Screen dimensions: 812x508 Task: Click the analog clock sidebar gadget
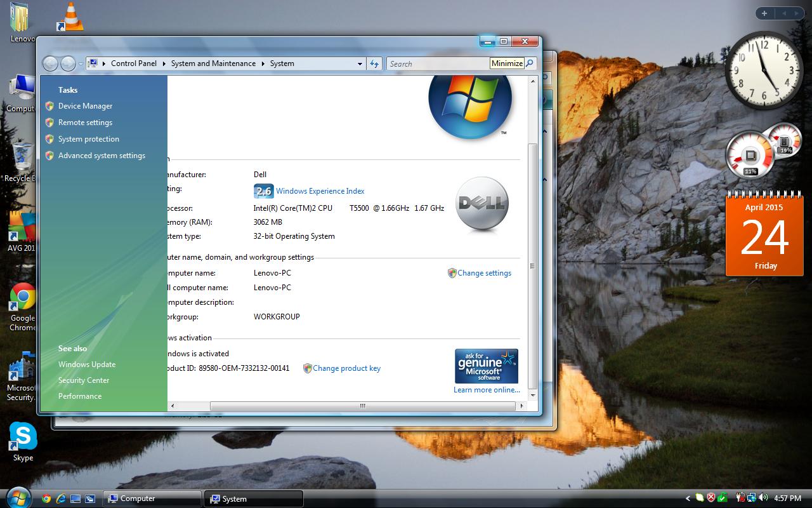pos(763,70)
